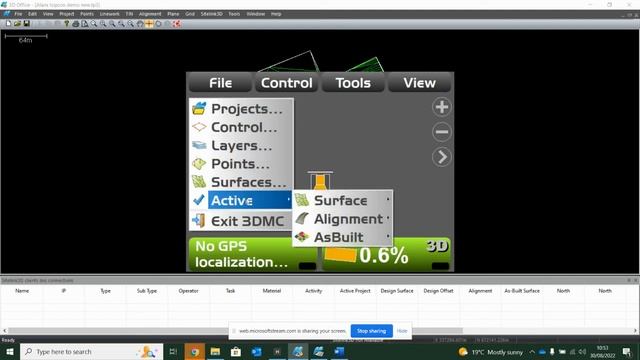Click the red icon at toolbar end
Screen dimensions: 640x360
point(177,24)
